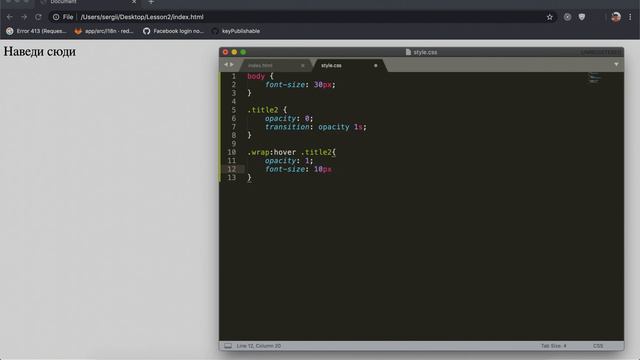640x360 pixels.
Task: Open the tab list dropdown arrow in Sublime
Action: [x=616, y=64]
